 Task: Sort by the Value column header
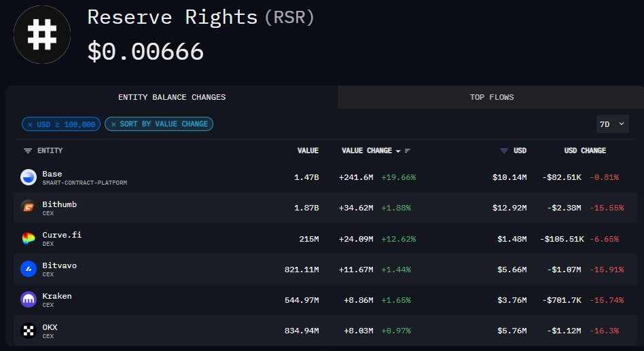click(x=308, y=151)
